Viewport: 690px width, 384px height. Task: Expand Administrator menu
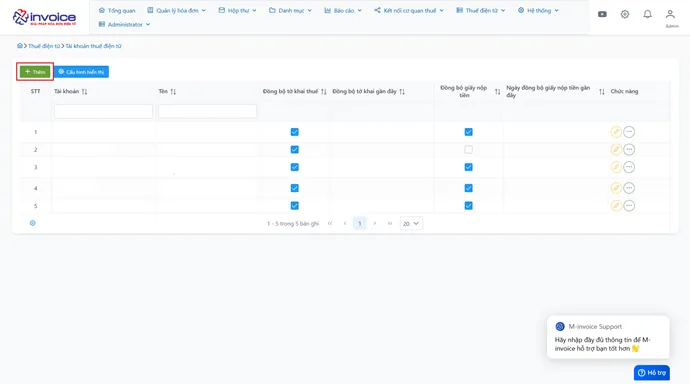125,24
